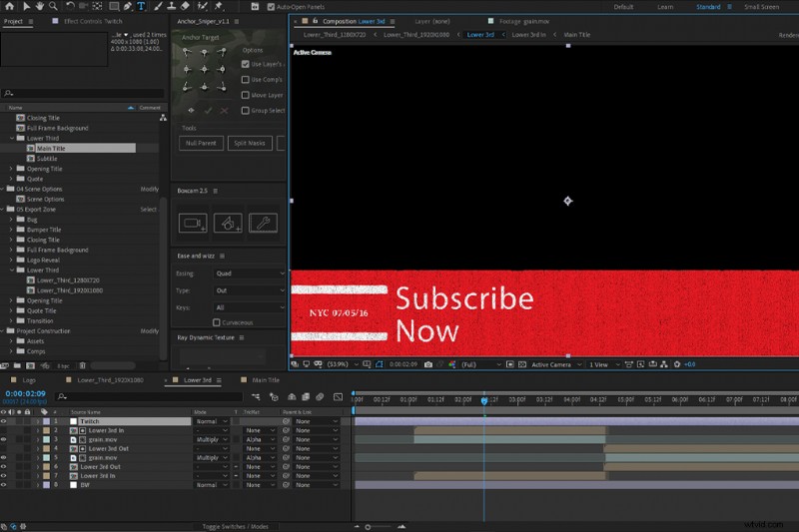
Task: Enable the Group Select checkbox
Action: pyautogui.click(x=245, y=111)
